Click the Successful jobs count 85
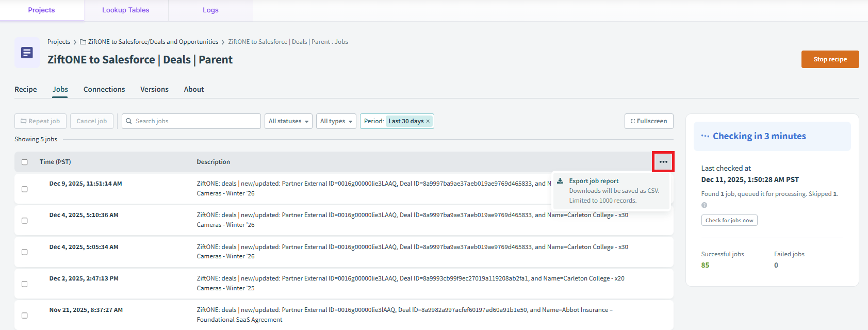868x330 pixels. point(705,265)
